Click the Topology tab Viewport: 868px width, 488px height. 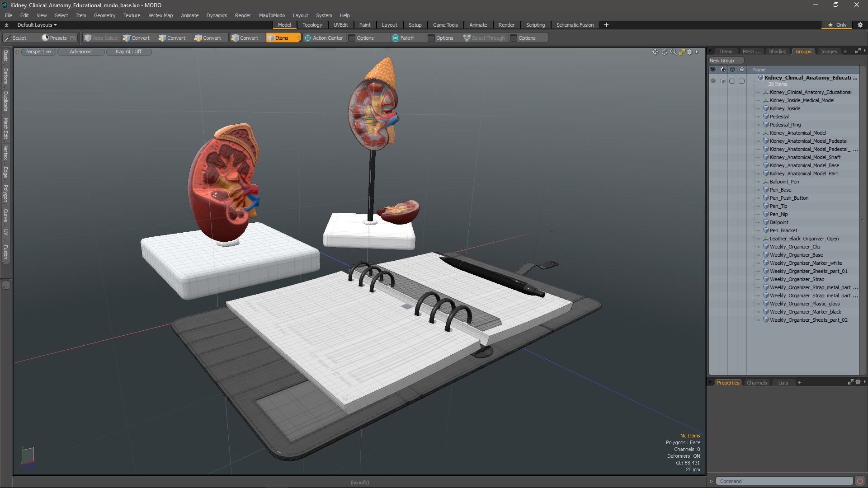click(312, 24)
